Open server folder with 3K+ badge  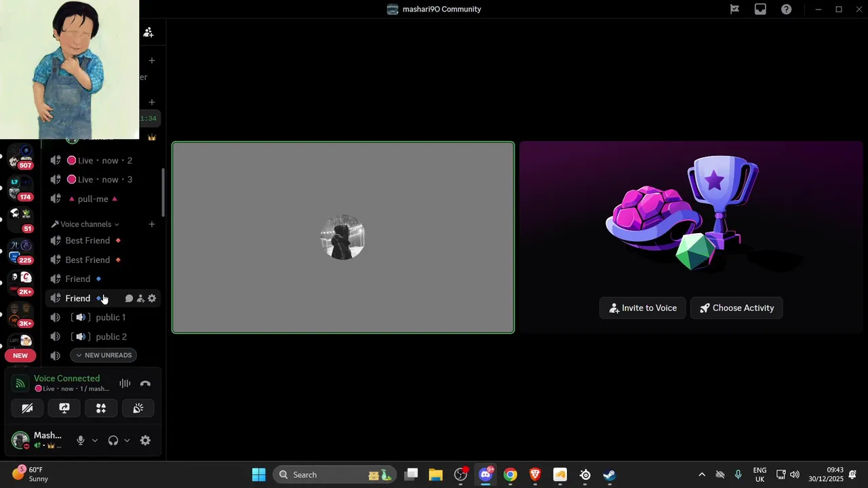[20, 316]
